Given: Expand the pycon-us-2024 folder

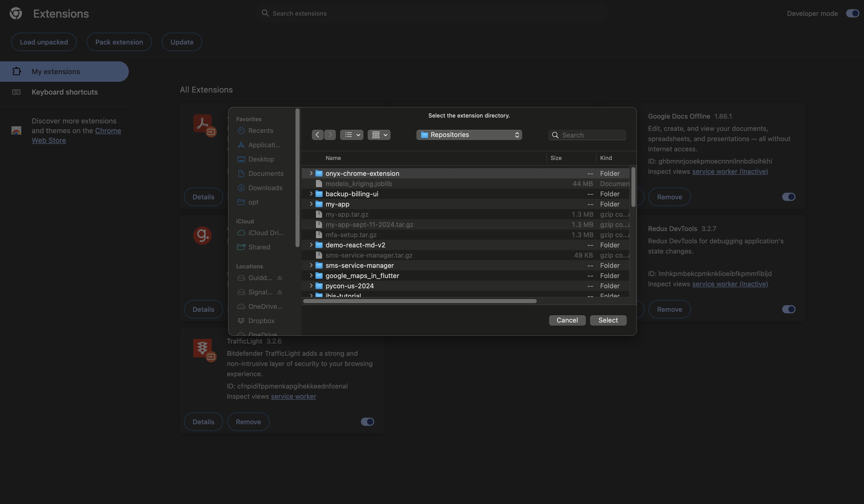Looking at the screenshot, I should point(311,286).
